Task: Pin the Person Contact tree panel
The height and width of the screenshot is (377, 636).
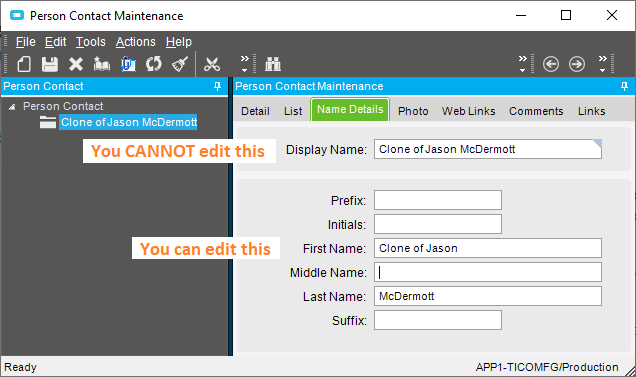Action: [x=217, y=86]
